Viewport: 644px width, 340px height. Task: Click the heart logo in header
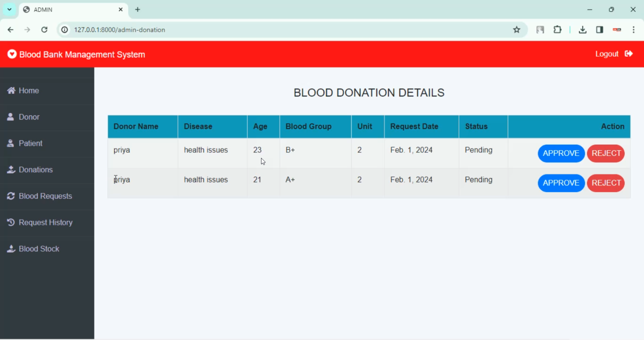pos(12,54)
